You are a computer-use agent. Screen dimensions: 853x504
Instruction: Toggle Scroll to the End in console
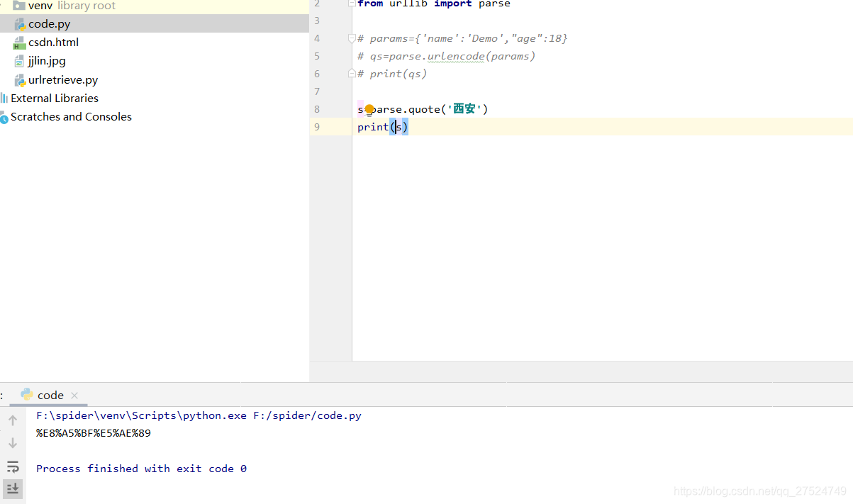pyautogui.click(x=13, y=489)
